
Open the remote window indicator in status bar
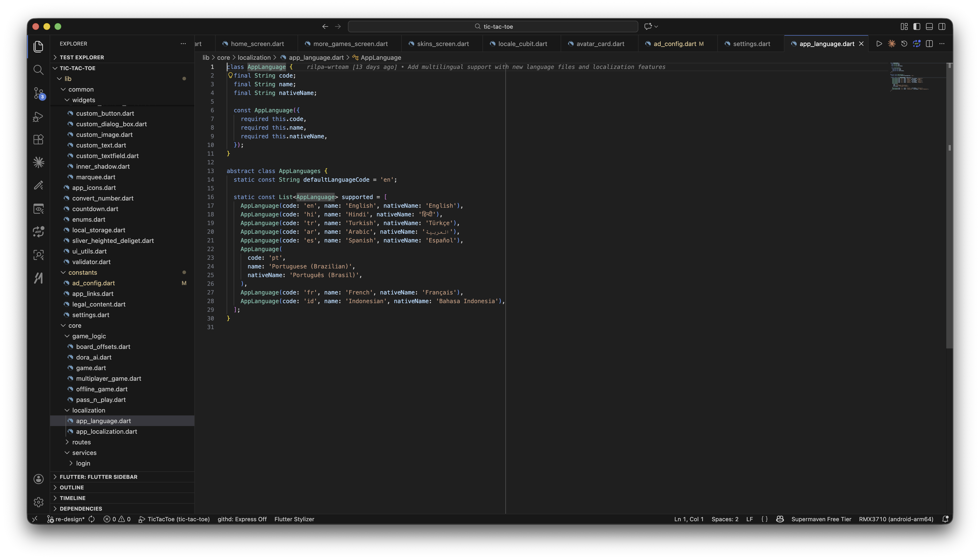35,519
